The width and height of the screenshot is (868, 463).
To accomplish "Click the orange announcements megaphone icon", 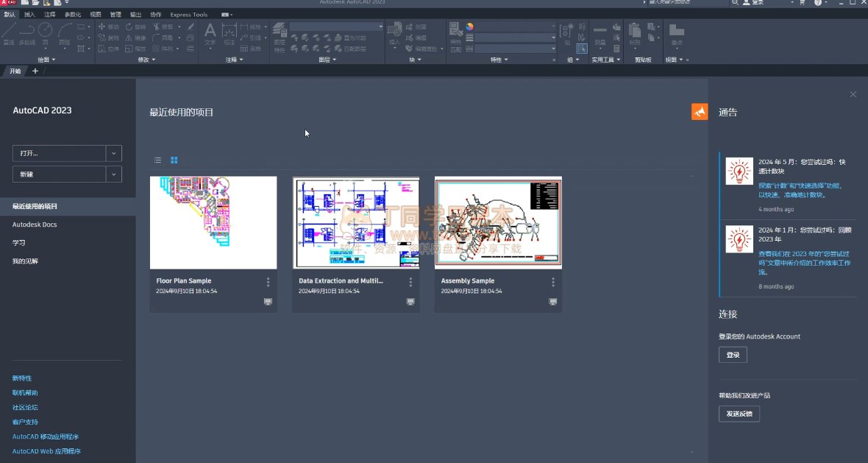I will 699,111.
